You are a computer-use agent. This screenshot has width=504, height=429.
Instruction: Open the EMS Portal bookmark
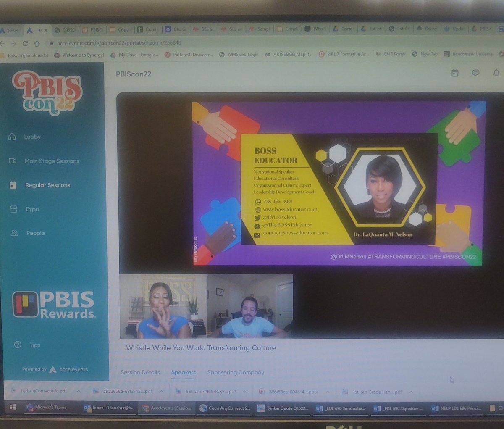(391, 54)
